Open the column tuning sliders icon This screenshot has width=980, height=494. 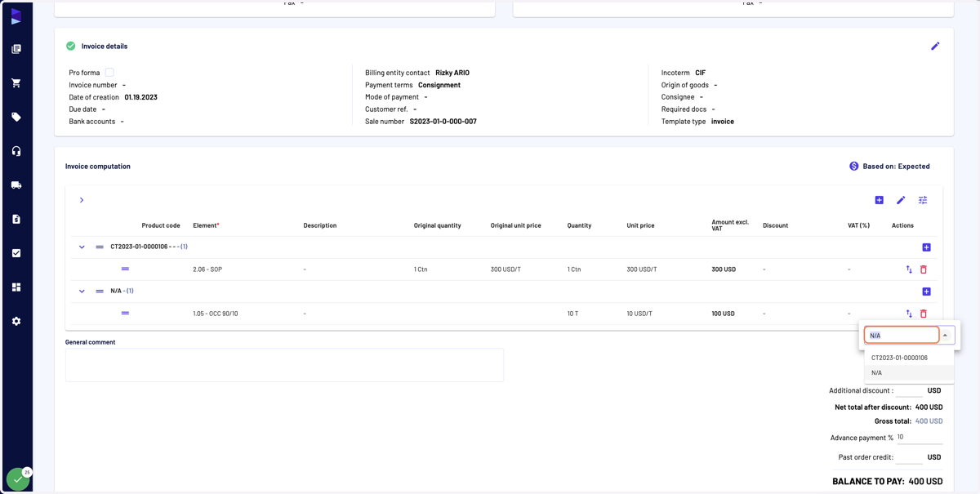pyautogui.click(x=923, y=200)
